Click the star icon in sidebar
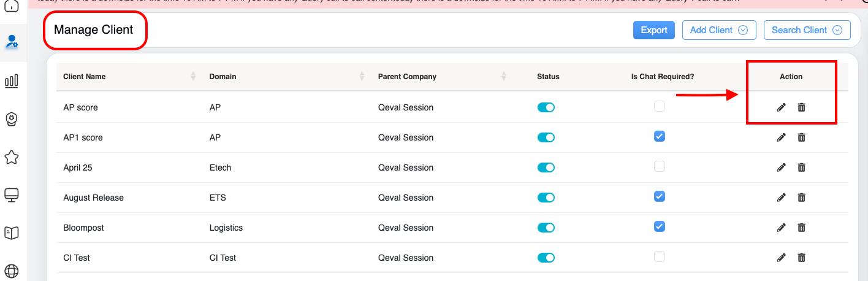This screenshot has width=868, height=281. [x=12, y=157]
